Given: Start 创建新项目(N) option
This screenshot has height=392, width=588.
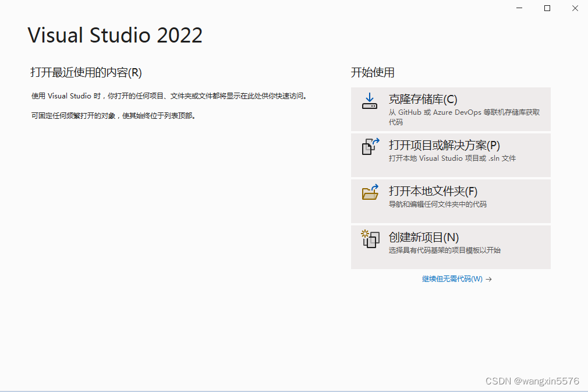Looking at the screenshot, I should (x=451, y=247).
